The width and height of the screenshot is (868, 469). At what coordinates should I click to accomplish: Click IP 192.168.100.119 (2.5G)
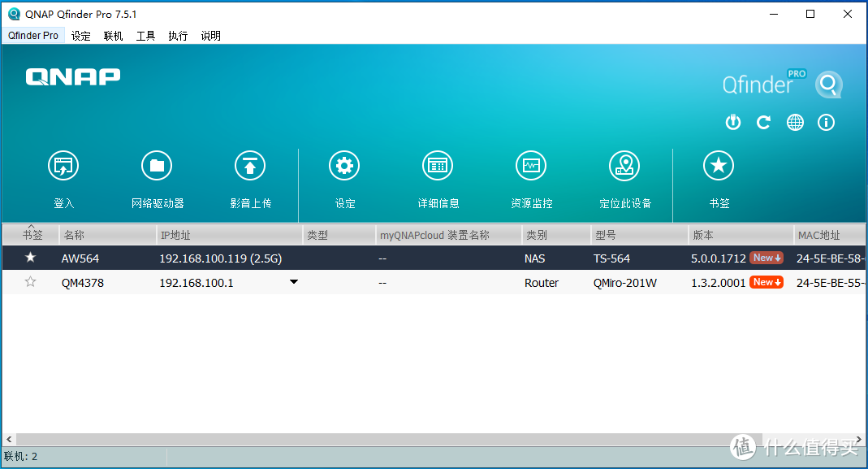coord(220,258)
